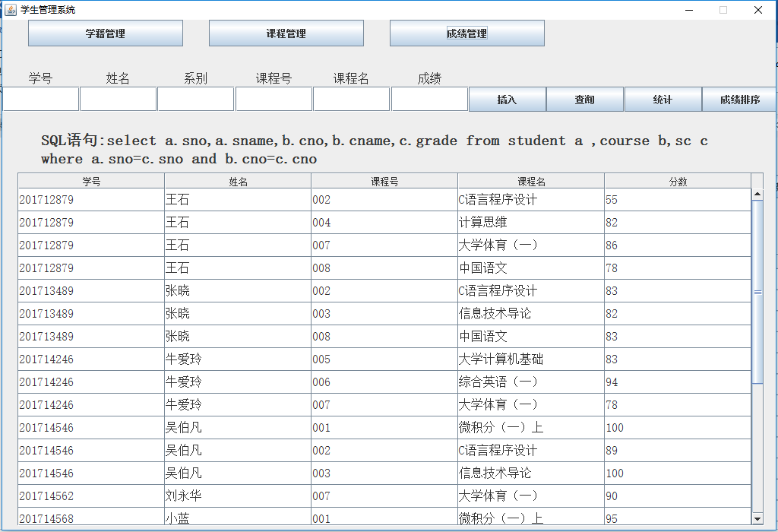Minimize the 学生管理系统 window
The image size is (778, 532).
tap(689, 10)
